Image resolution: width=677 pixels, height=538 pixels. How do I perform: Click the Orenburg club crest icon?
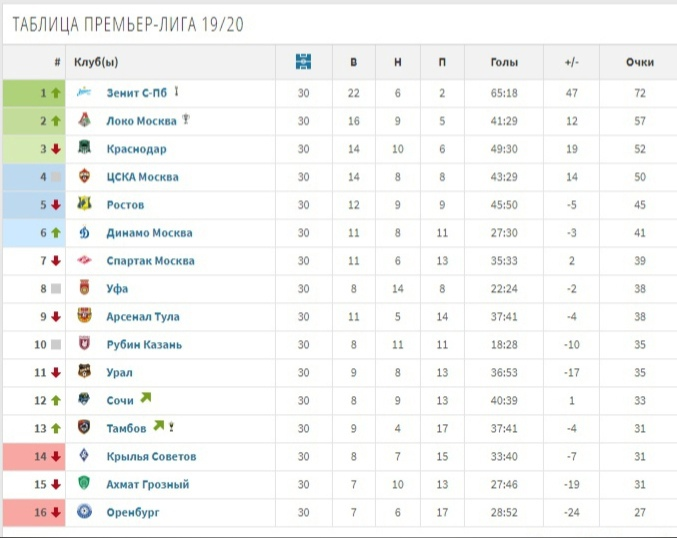pyautogui.click(x=84, y=511)
